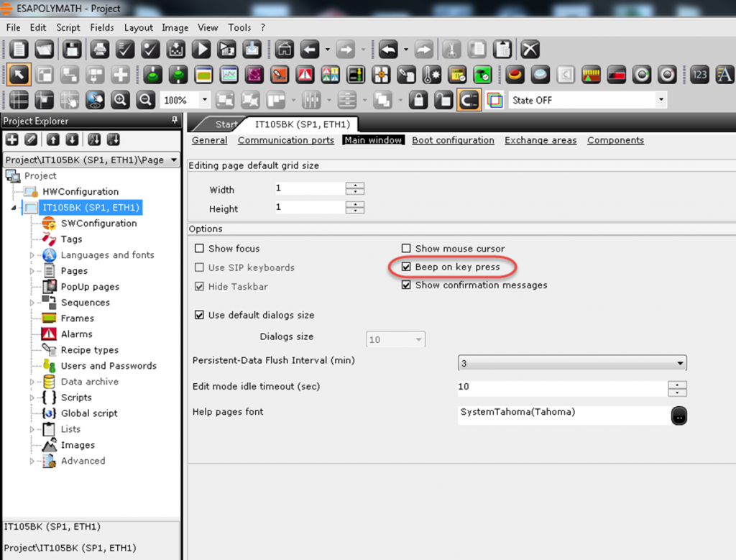Viewport: 736px width, 560px height.
Task: Open the Tools menu
Action: [x=239, y=28]
